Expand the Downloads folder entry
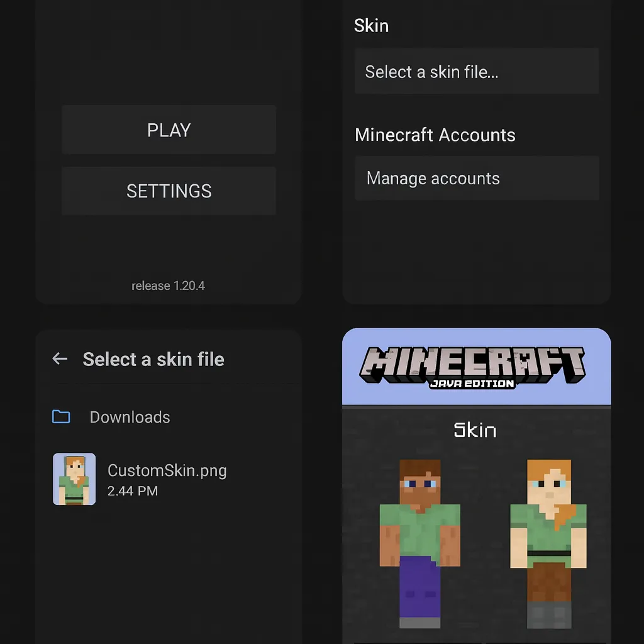Viewport: 644px width, 644px height. point(130,416)
